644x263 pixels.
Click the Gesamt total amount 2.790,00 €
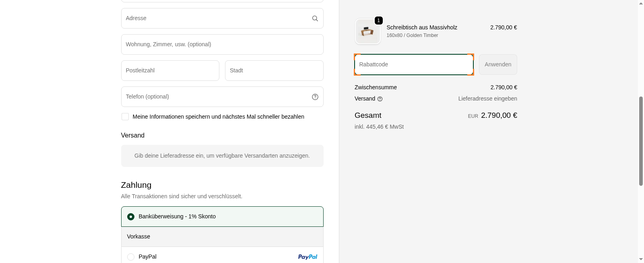tap(499, 115)
